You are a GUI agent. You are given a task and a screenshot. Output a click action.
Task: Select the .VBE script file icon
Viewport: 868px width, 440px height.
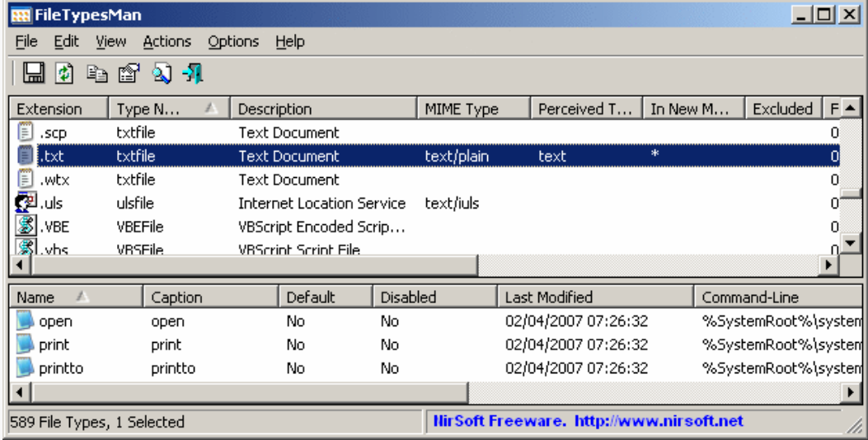(x=25, y=227)
